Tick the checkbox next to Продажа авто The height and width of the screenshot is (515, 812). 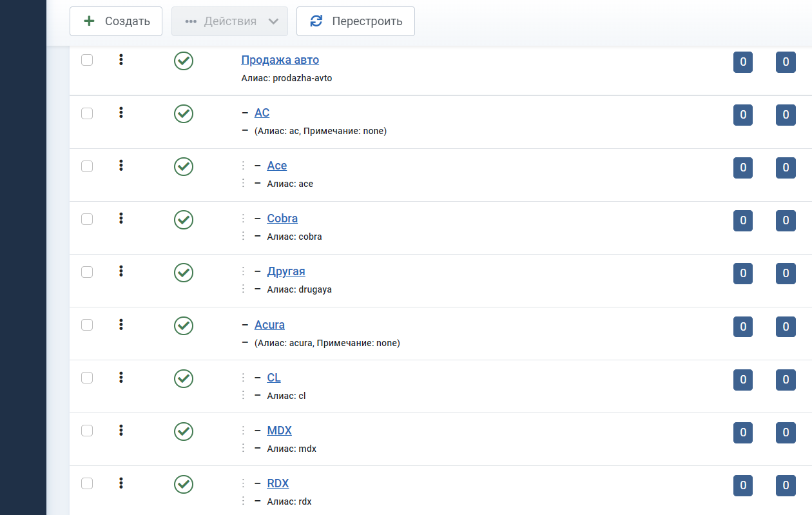pos(87,60)
